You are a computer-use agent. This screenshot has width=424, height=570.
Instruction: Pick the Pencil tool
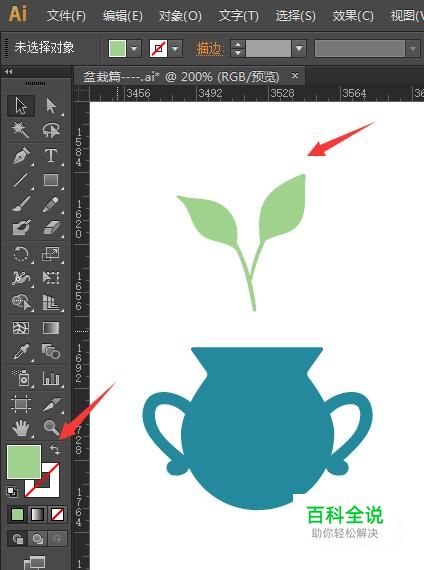click(x=51, y=204)
